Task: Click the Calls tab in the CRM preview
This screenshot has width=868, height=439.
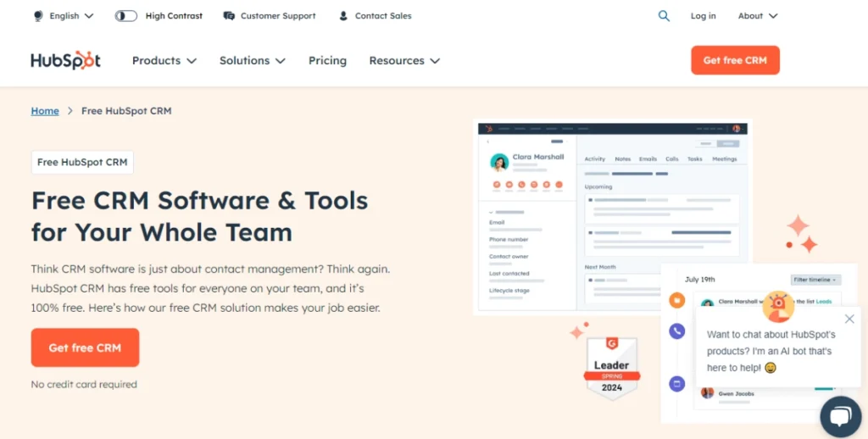Action: [x=672, y=158]
